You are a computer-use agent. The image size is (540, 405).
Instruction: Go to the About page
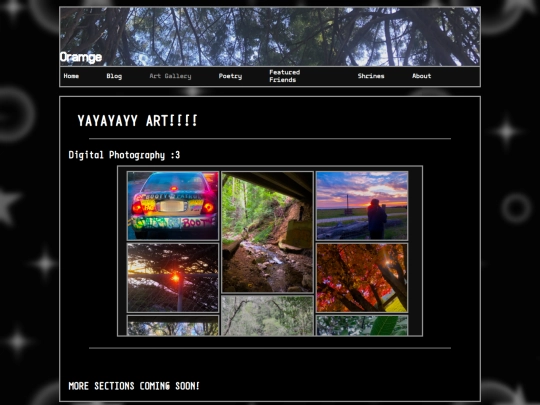pyautogui.click(x=422, y=76)
